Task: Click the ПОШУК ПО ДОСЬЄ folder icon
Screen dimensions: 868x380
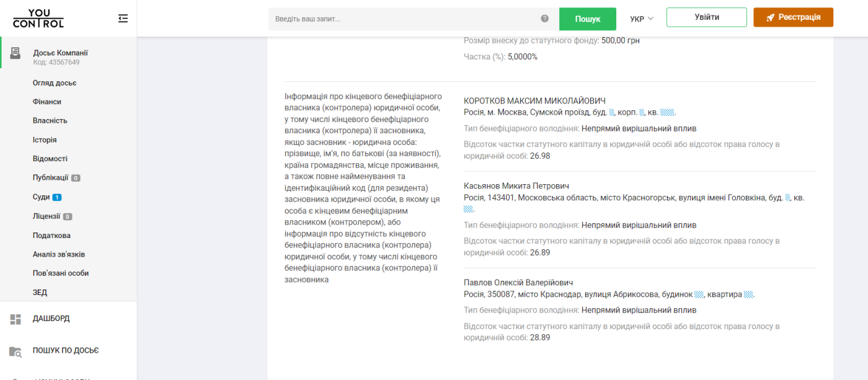Action: [15, 351]
